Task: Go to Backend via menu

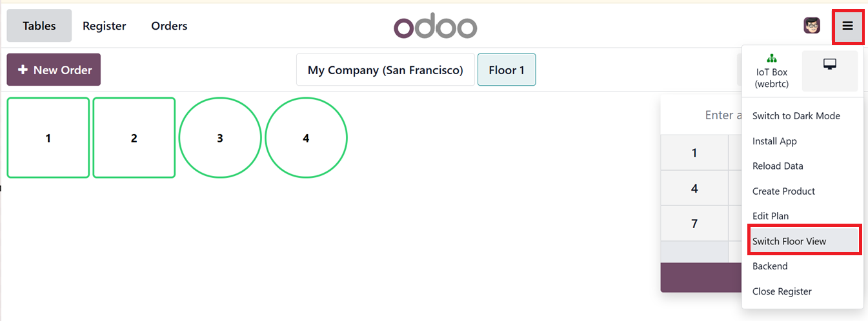Action: click(x=770, y=266)
